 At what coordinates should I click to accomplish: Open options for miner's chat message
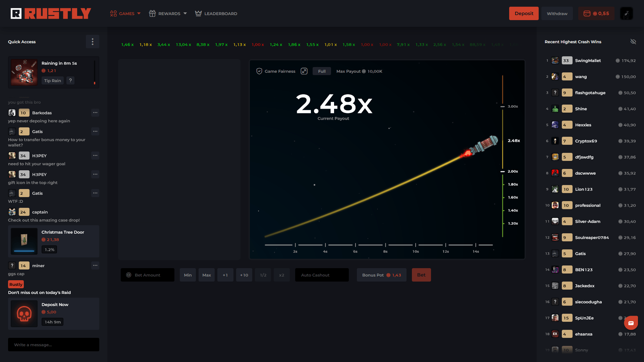click(95, 265)
